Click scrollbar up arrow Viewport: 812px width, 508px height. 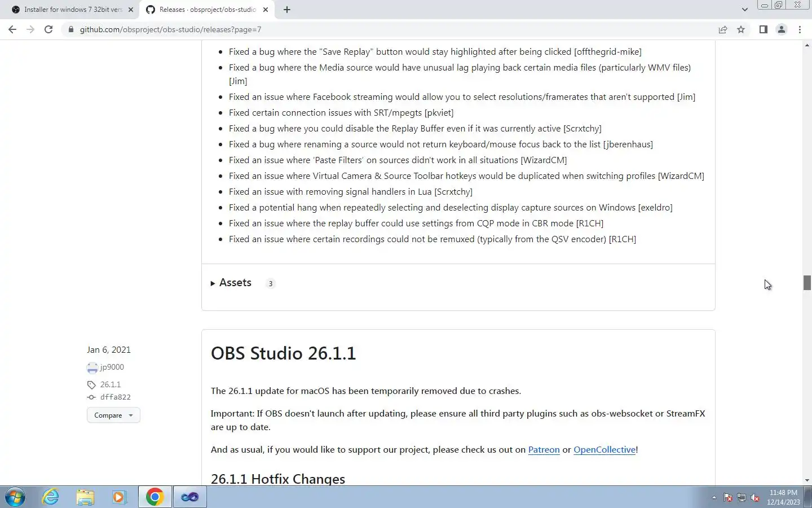(807, 45)
